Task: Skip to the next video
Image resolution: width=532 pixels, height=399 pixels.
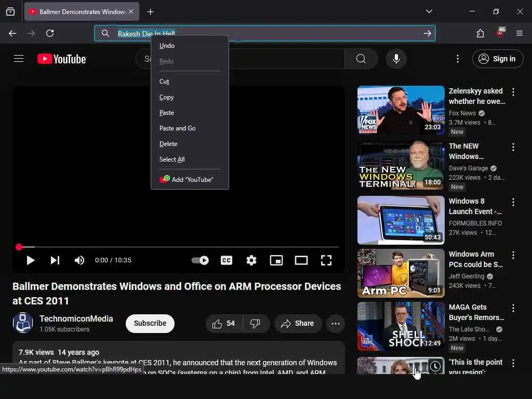Action: [55, 260]
